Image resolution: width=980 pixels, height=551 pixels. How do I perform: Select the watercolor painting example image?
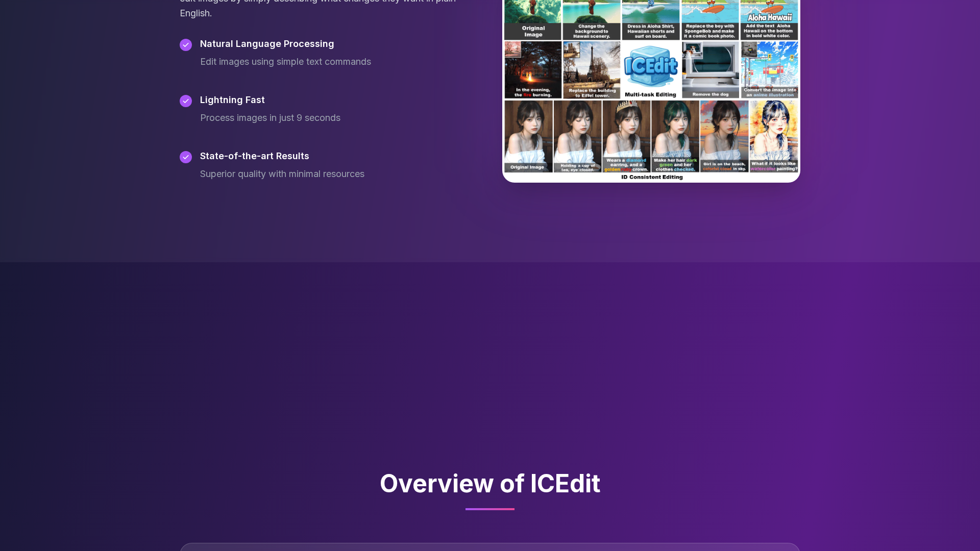tap(774, 136)
